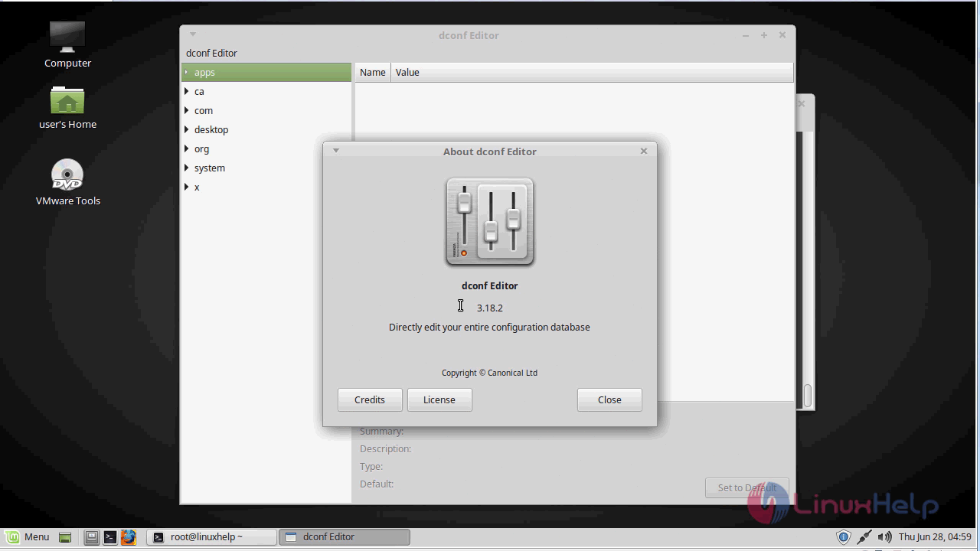
Task: Click the Set to Default button
Action: coord(746,487)
